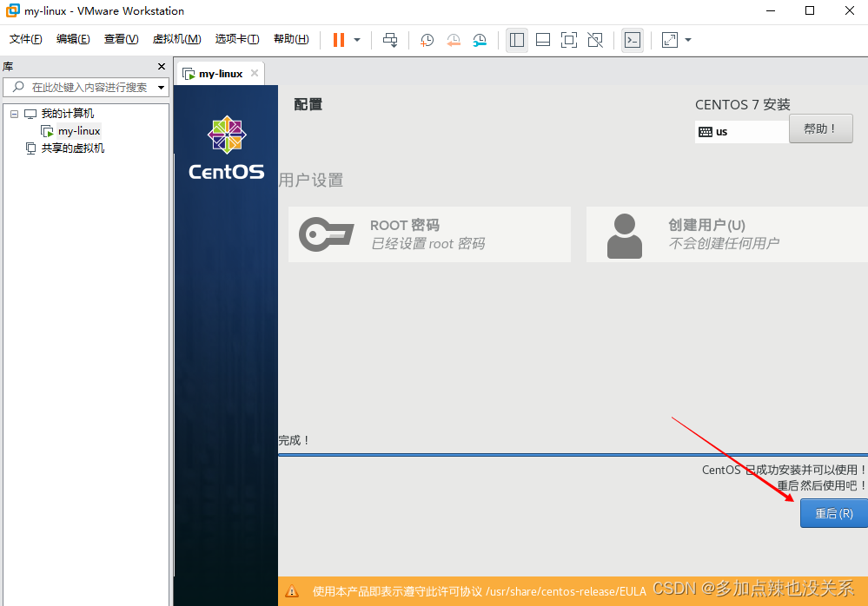This screenshot has height=606, width=868.
Task: Take a snapshot of the virtual machine
Action: coord(427,40)
